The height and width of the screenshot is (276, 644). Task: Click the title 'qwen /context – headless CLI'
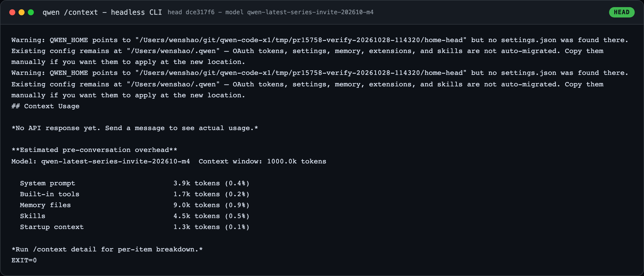click(x=102, y=13)
